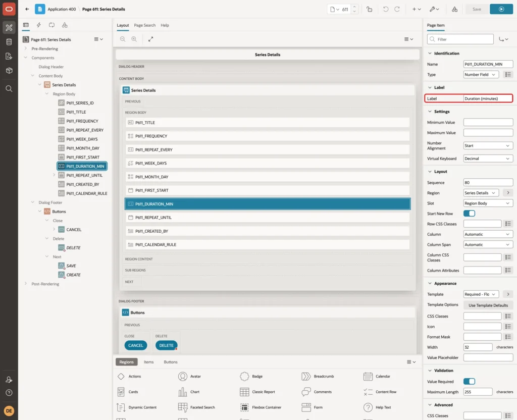This screenshot has height=420, width=517.
Task: Click the Use Template Defaults button
Action: pos(488,305)
